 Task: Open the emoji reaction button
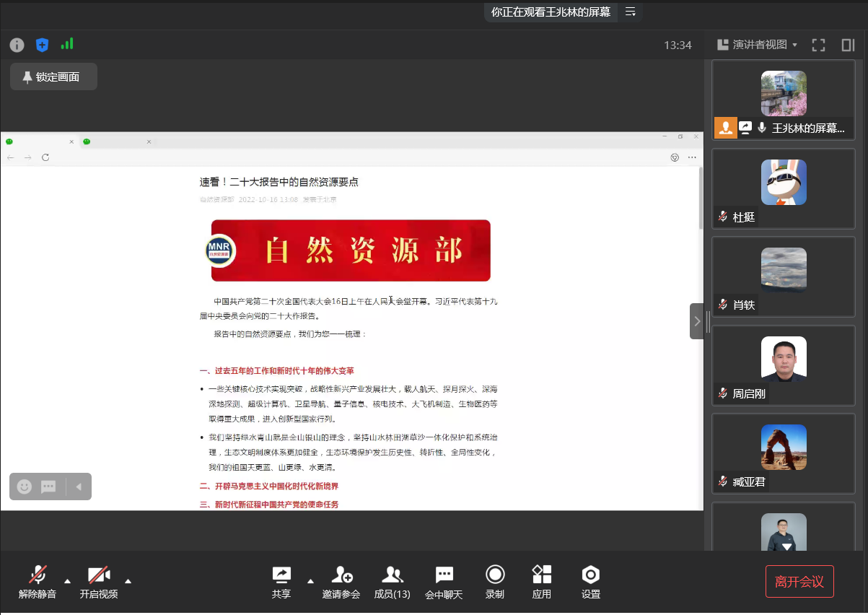click(25, 487)
